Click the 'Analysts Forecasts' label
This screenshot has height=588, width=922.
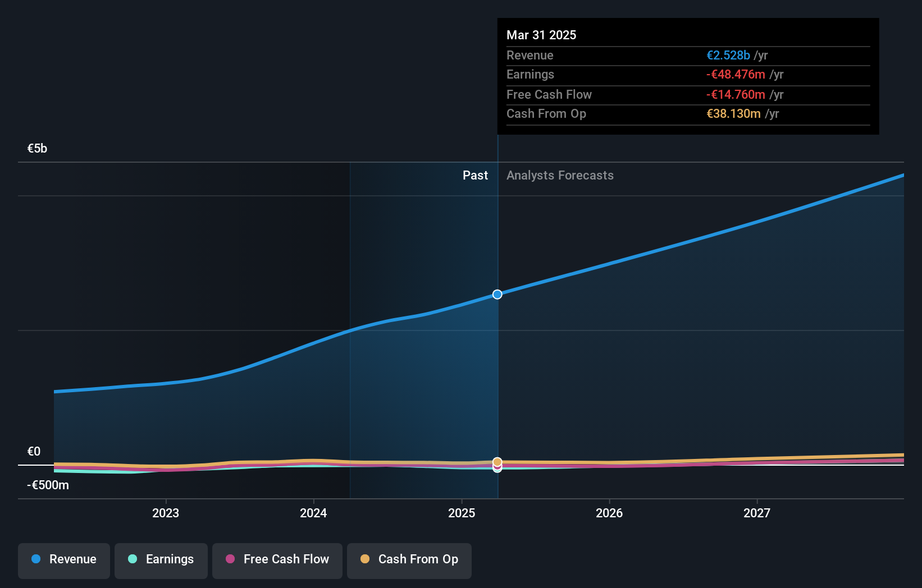(x=560, y=176)
